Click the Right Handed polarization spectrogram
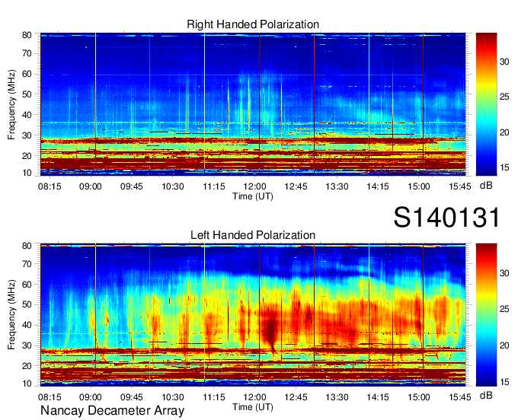The image size is (518, 420). pos(253,104)
